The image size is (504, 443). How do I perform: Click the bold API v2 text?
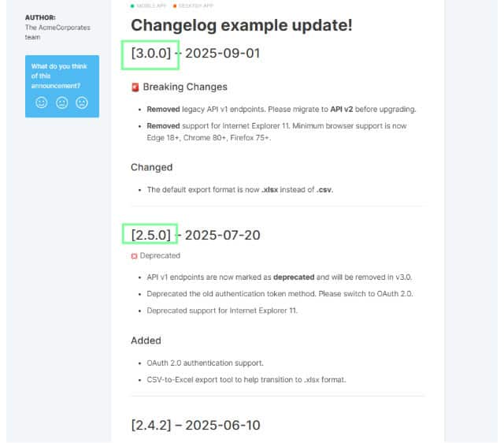pos(341,110)
